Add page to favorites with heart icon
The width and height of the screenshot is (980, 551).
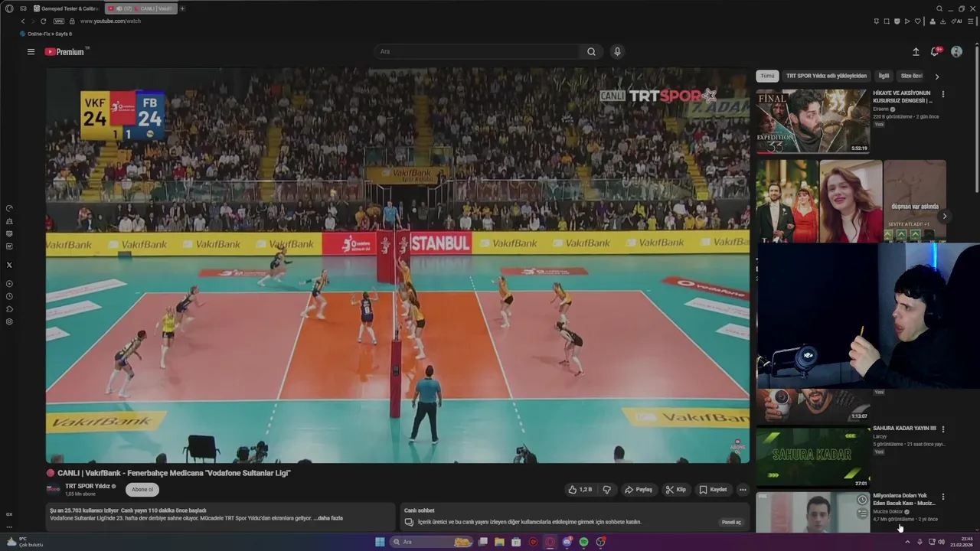point(917,21)
